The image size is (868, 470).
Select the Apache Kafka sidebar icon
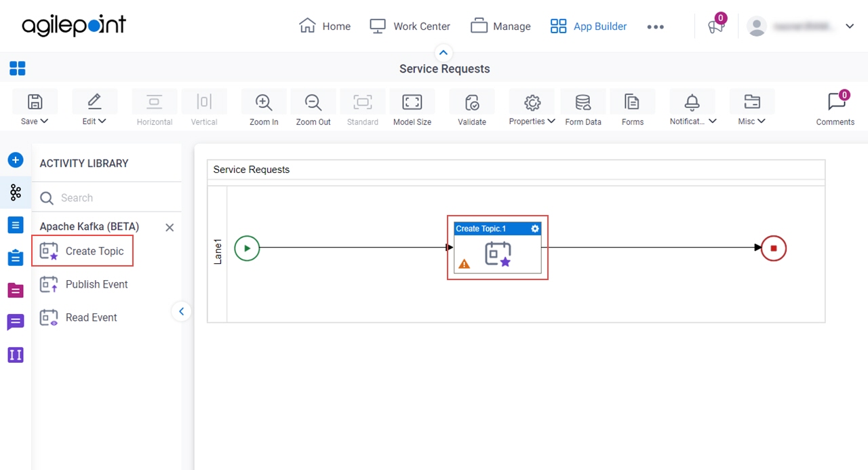click(16, 193)
